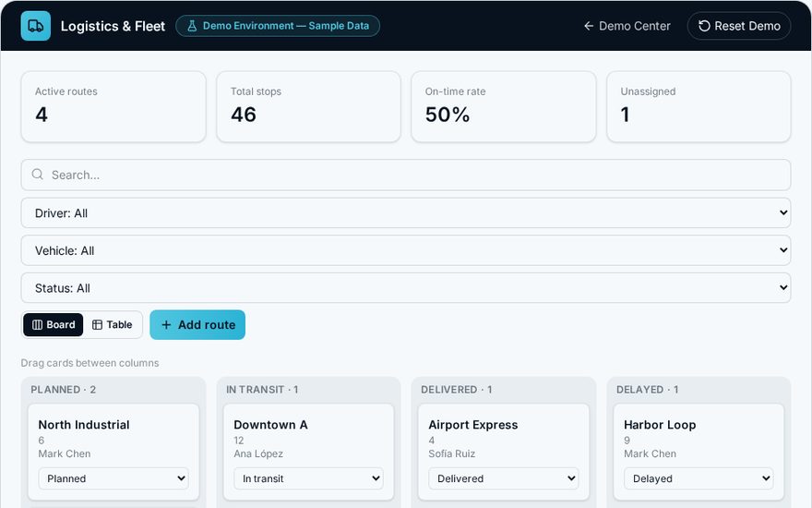
Task: Open Harbor Loop status dropdown
Action: point(699,478)
